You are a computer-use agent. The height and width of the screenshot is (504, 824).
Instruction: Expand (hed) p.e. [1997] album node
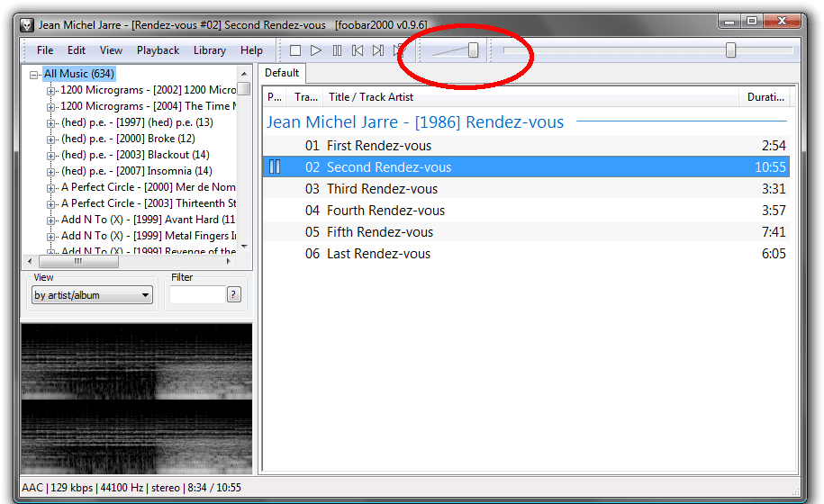50,123
